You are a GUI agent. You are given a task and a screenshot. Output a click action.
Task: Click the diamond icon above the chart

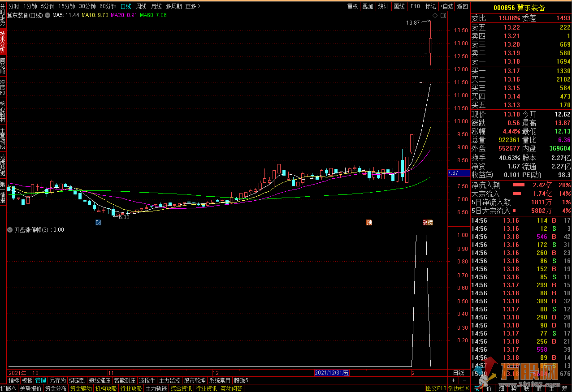435,16
